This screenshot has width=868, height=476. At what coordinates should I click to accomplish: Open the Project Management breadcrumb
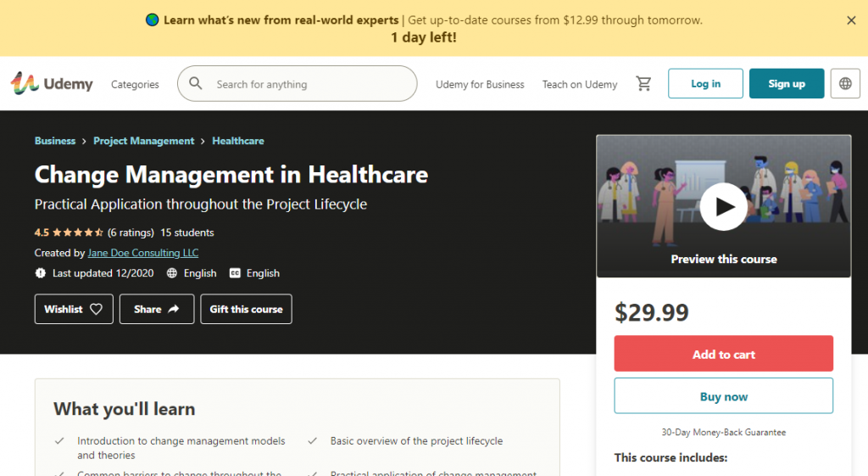point(143,141)
